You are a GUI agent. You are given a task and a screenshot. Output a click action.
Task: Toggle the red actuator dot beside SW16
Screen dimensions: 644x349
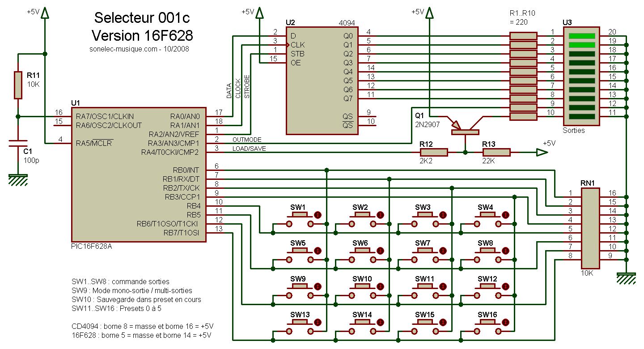pyautogui.click(x=506, y=322)
